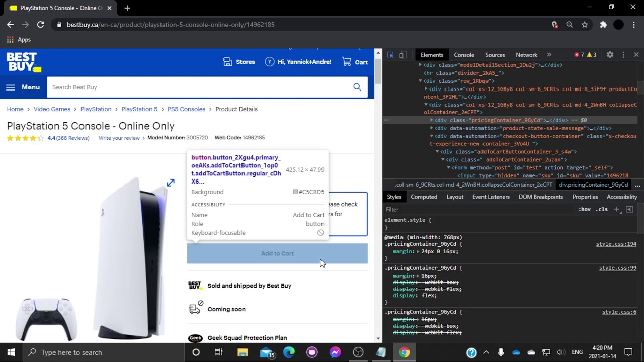644x362 pixels.
Task: Click the Stores icon in header
Action: (x=228, y=62)
